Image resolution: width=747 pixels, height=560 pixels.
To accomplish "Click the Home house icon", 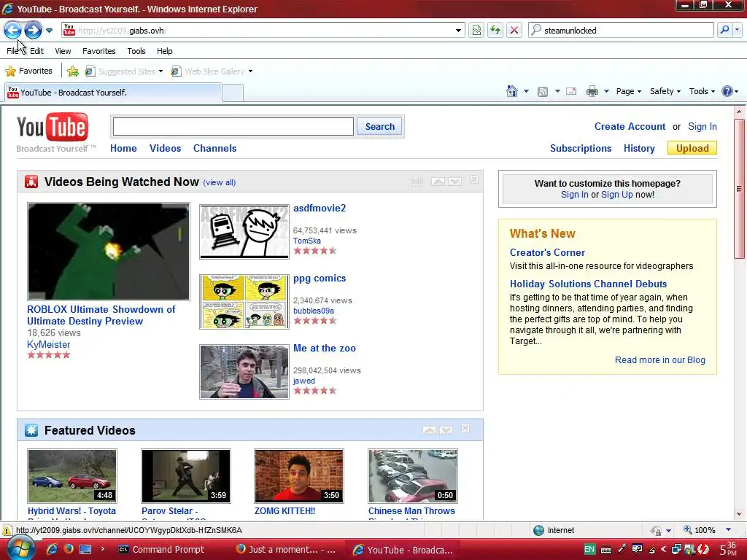I will (x=512, y=91).
